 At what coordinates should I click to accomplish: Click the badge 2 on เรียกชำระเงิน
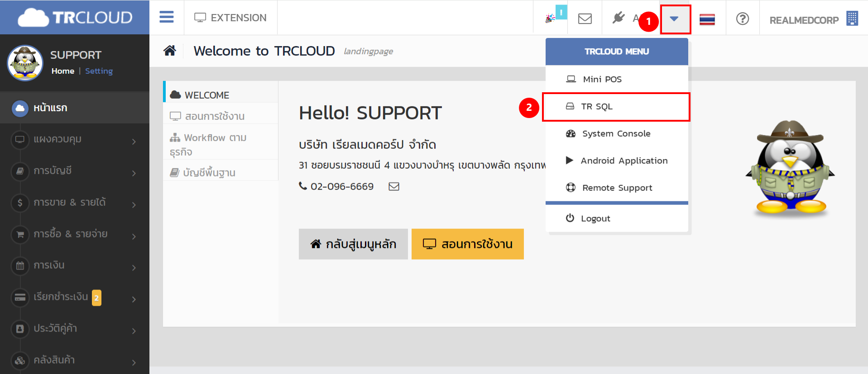(x=96, y=298)
